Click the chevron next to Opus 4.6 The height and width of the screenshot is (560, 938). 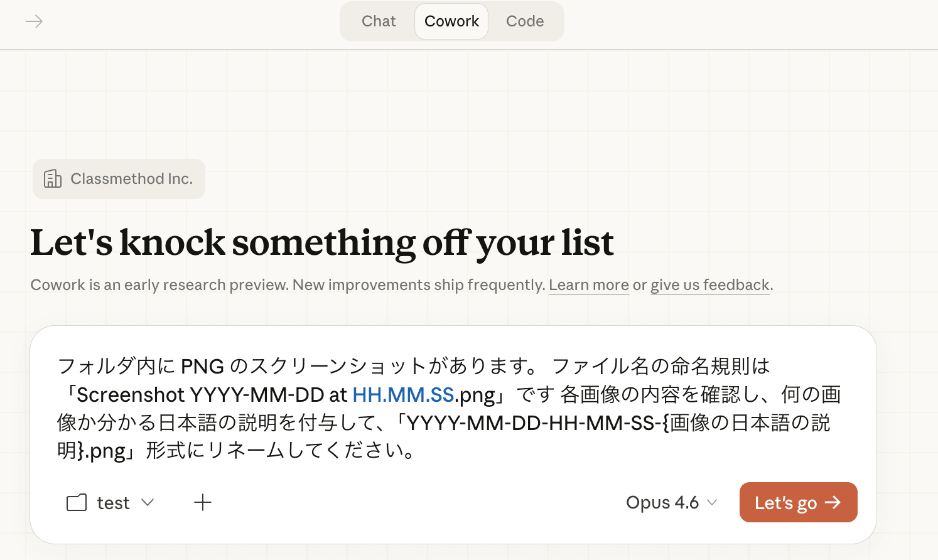[712, 502]
